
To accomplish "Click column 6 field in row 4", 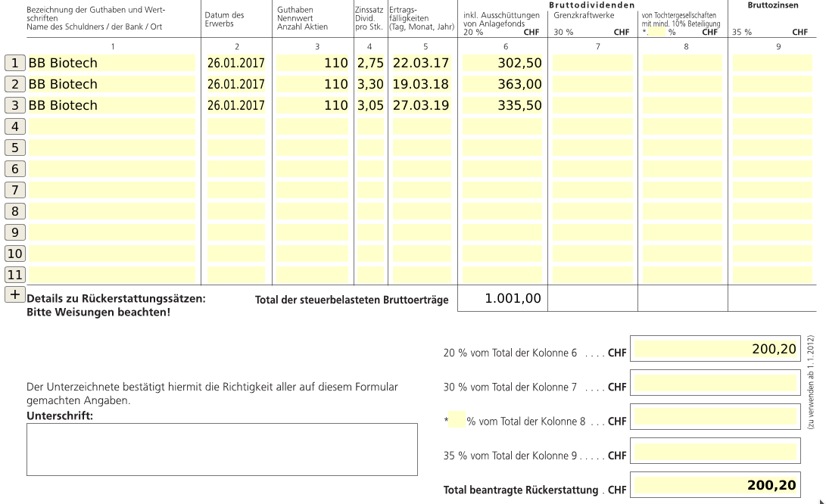I will click(503, 126).
